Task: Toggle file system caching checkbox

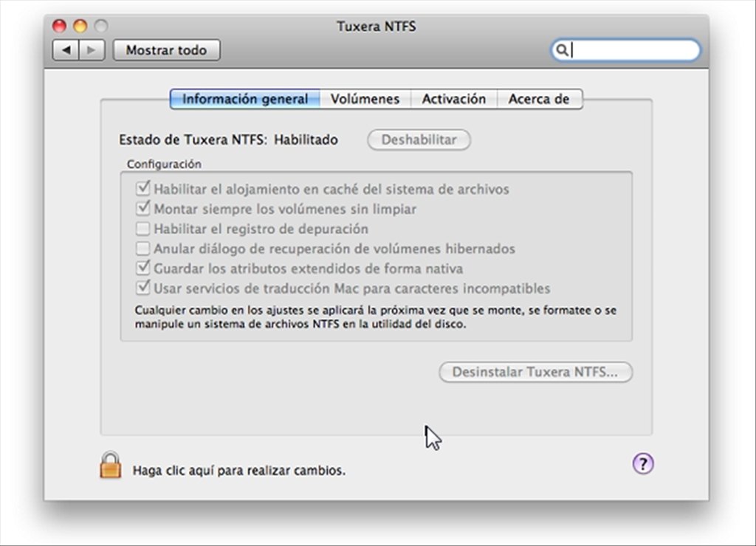Action: pyautogui.click(x=142, y=188)
